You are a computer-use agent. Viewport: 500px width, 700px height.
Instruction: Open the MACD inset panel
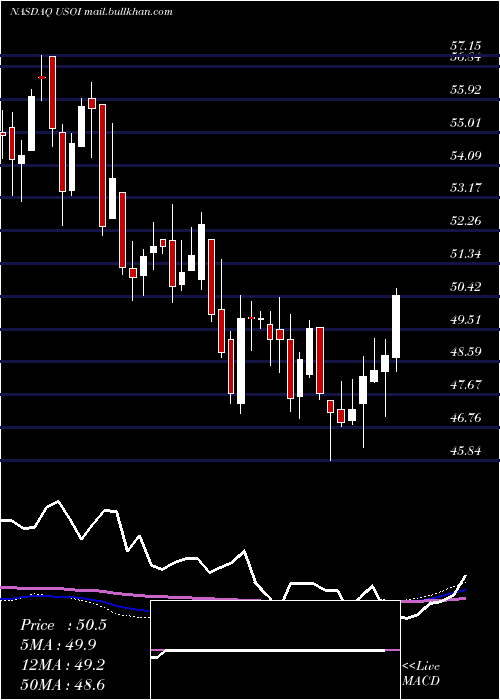pyautogui.click(x=275, y=650)
